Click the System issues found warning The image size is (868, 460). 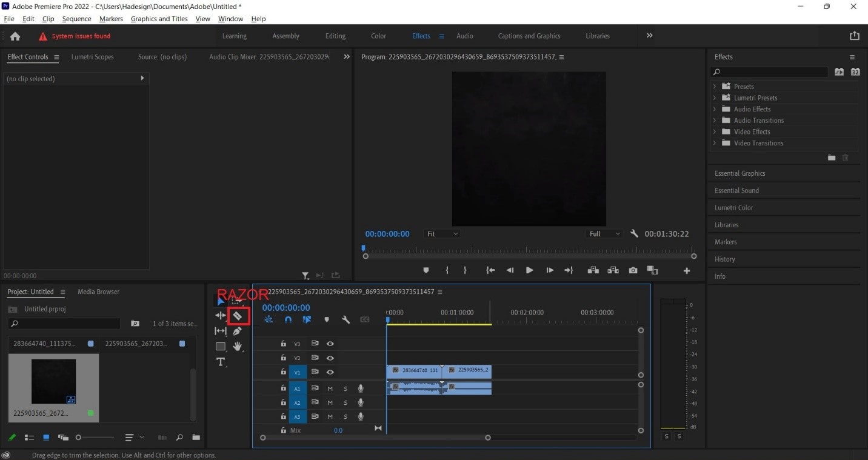[x=75, y=36]
